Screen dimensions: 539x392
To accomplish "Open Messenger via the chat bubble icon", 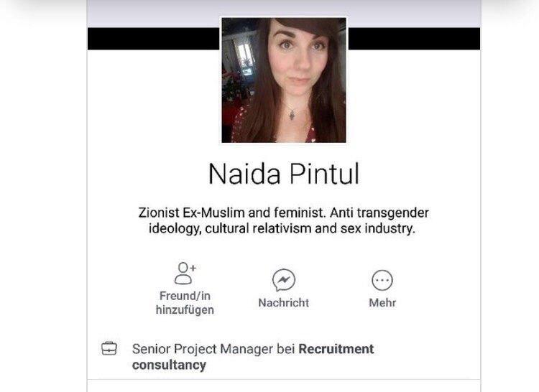I will click(x=284, y=280).
